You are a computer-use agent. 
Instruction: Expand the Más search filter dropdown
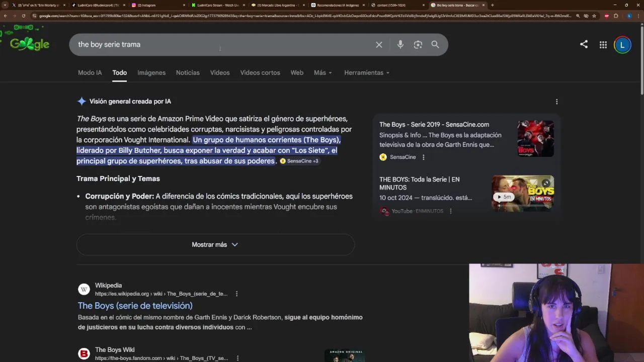click(323, 73)
